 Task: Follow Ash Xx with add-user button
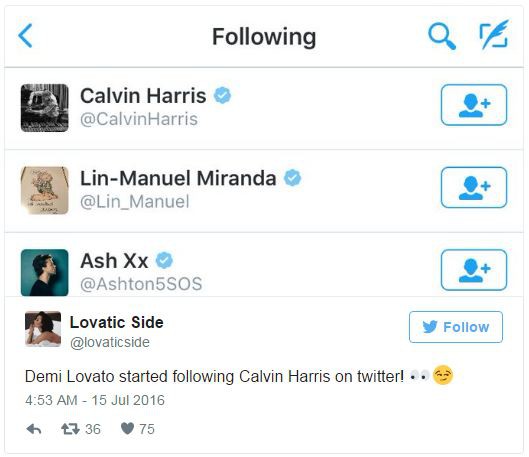coord(474,270)
